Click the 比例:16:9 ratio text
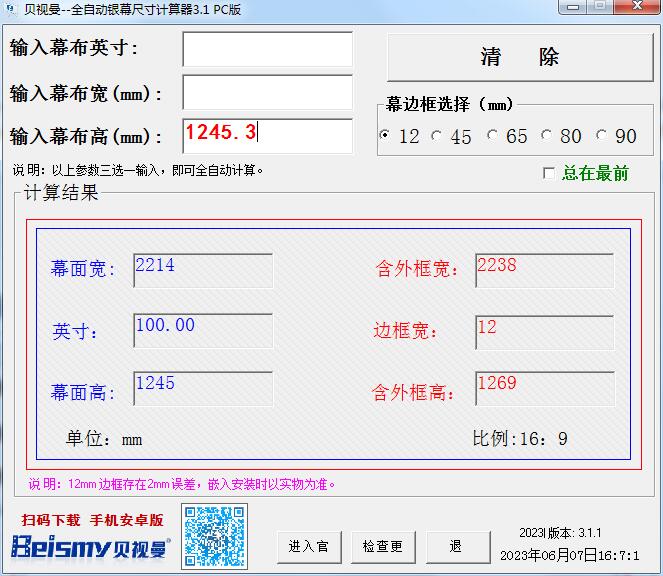This screenshot has width=663, height=576. tap(520, 439)
